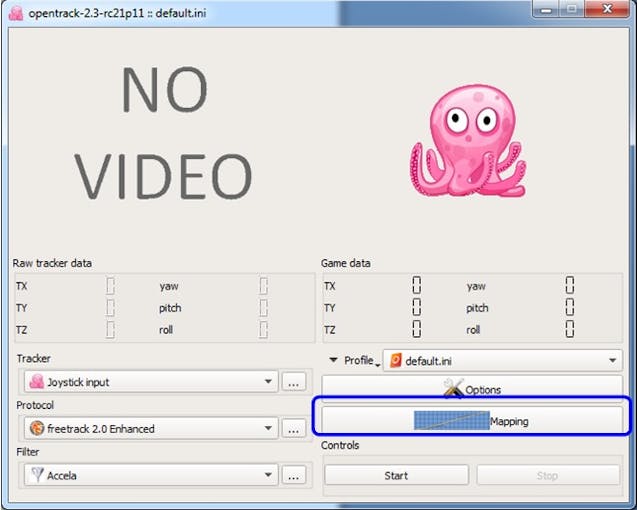Click the greyed-out Stop button
The width and height of the screenshot is (637, 510).
tap(548, 475)
